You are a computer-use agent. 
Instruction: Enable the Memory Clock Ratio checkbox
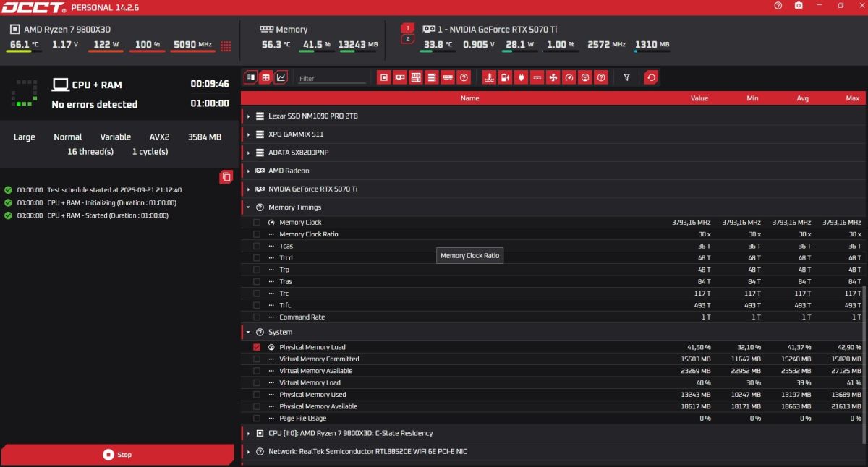(257, 234)
